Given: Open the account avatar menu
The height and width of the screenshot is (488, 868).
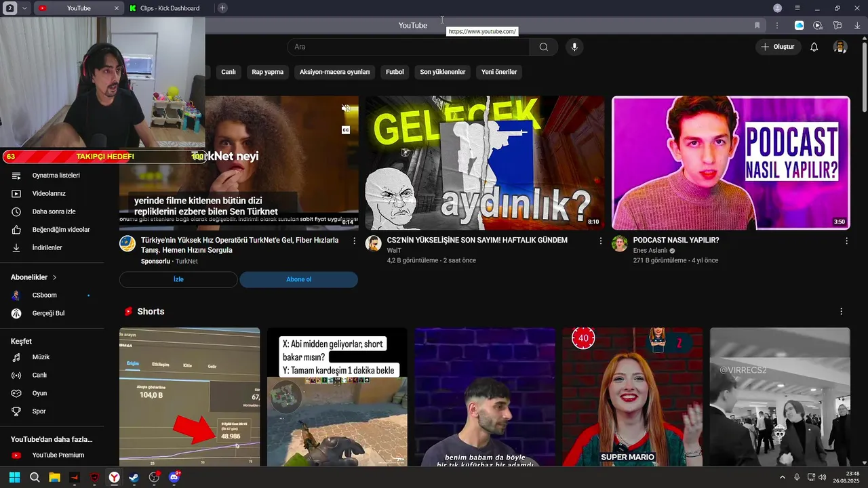Looking at the screenshot, I should pyautogui.click(x=840, y=47).
